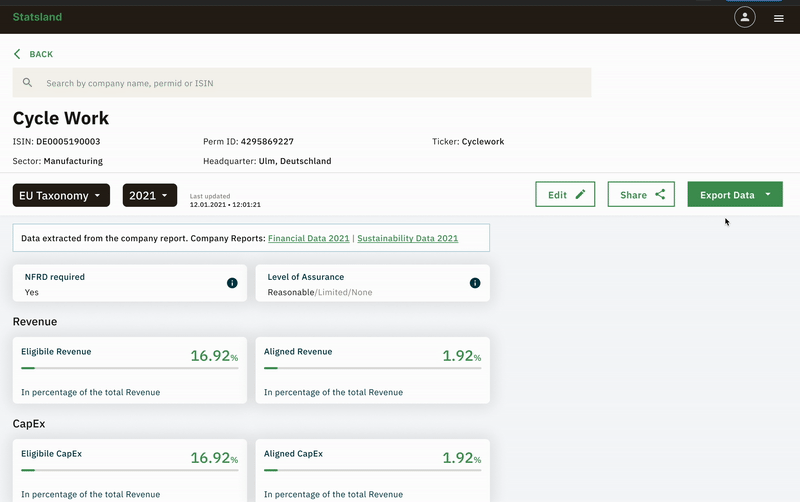
Task: Select the Eligible CapEx card
Action: pos(130,470)
